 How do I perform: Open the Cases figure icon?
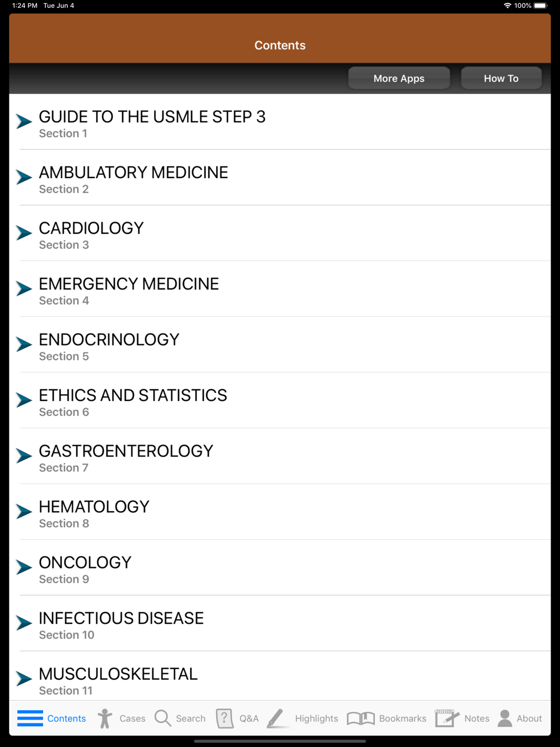105,718
